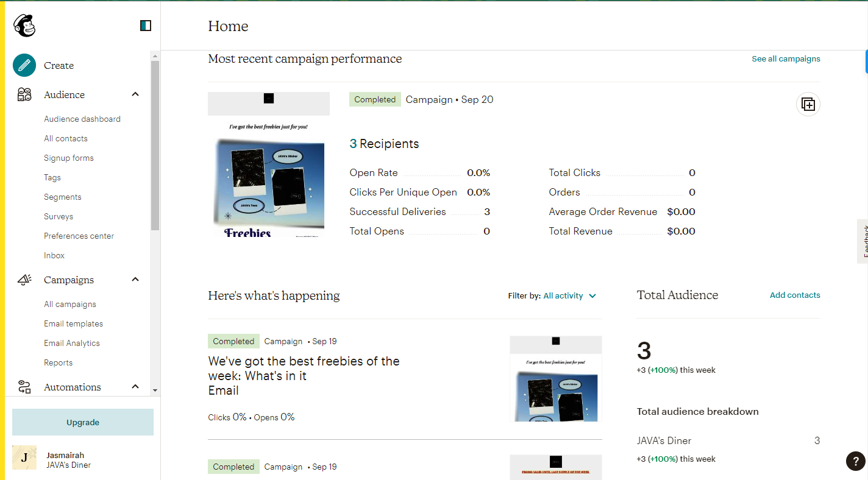Click the Automations flow icon
Screen dimensions: 868x480
[24, 387]
